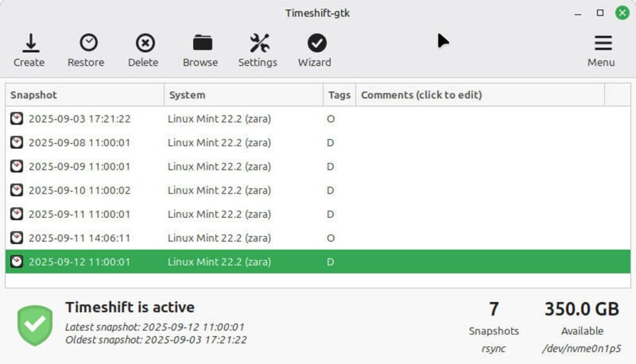
Task: Edit comment for 2025-09-11 11:00:01 snapshot
Action: tap(479, 214)
